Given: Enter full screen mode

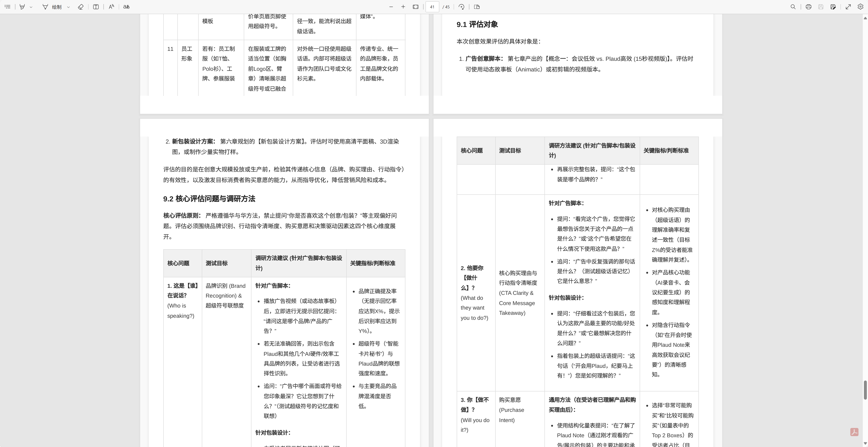Looking at the screenshot, I should [x=848, y=7].
